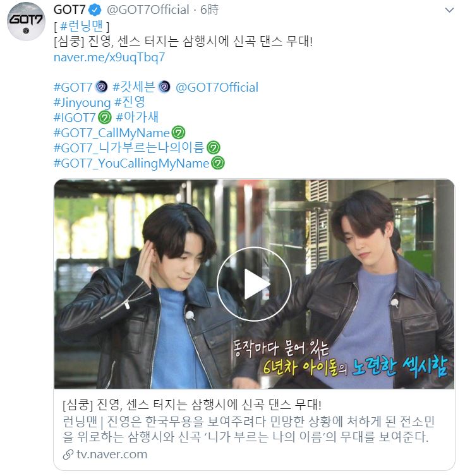Screen dimensions: 465x476
Task: Open the #IGOT7 hashtag
Action: [75, 118]
